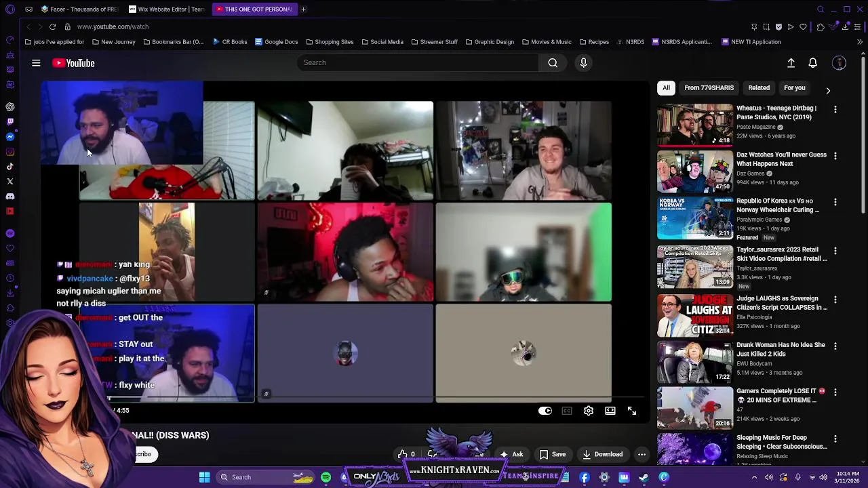
Task: Expand hidden bookmarks with double chevron
Action: point(859,42)
